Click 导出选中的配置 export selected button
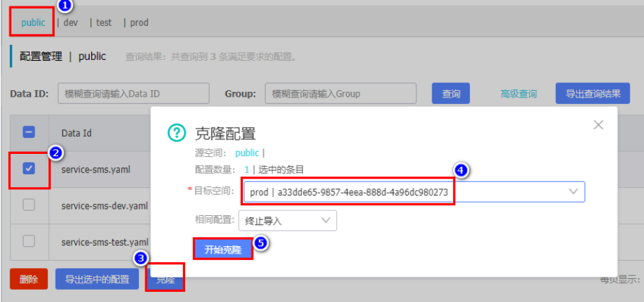The height and width of the screenshot is (302, 644). [97, 280]
